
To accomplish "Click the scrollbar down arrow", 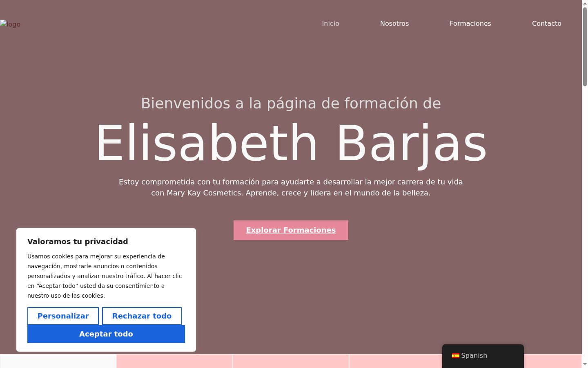I will click(585, 364).
